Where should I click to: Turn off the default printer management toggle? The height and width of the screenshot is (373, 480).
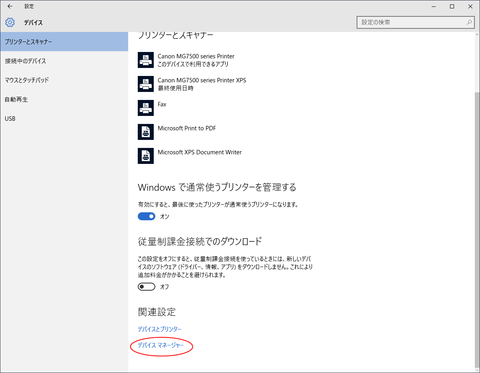[146, 216]
